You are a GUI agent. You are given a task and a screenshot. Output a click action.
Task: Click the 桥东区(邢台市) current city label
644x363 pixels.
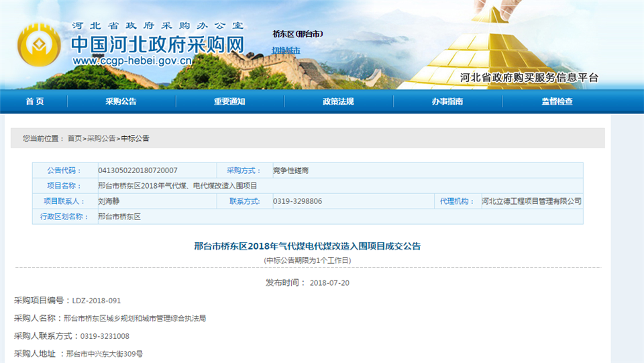coord(298,34)
